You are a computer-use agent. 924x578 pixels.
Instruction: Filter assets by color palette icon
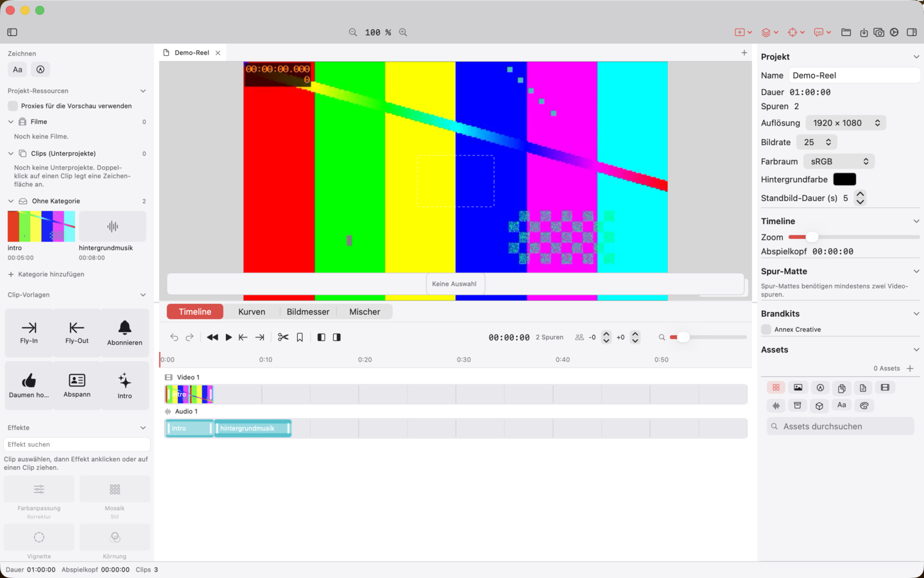(x=864, y=405)
